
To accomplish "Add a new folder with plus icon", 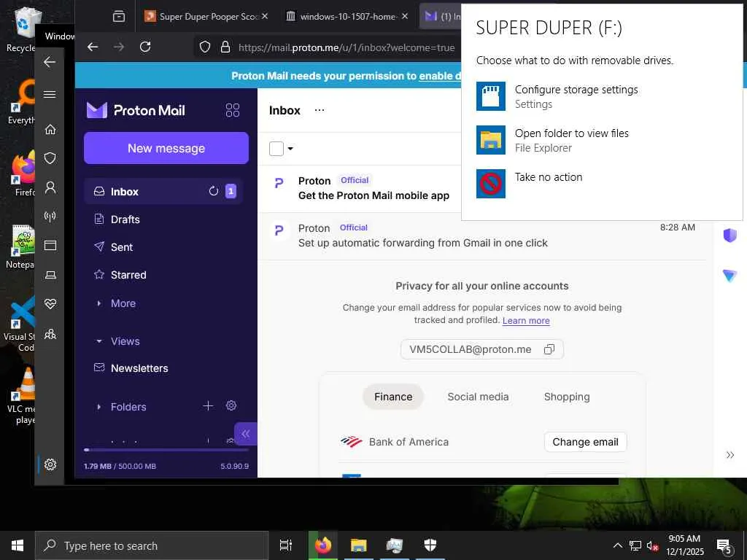I will [x=208, y=405].
